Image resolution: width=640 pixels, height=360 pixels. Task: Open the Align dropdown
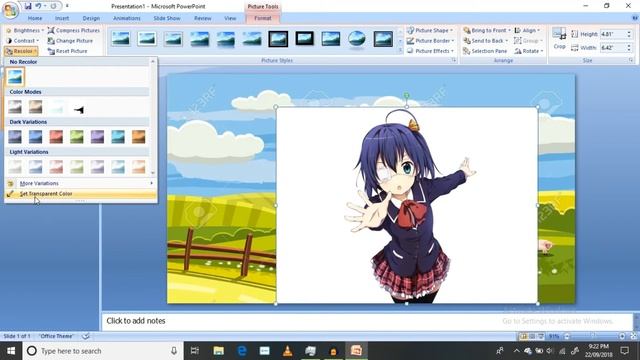[527, 31]
